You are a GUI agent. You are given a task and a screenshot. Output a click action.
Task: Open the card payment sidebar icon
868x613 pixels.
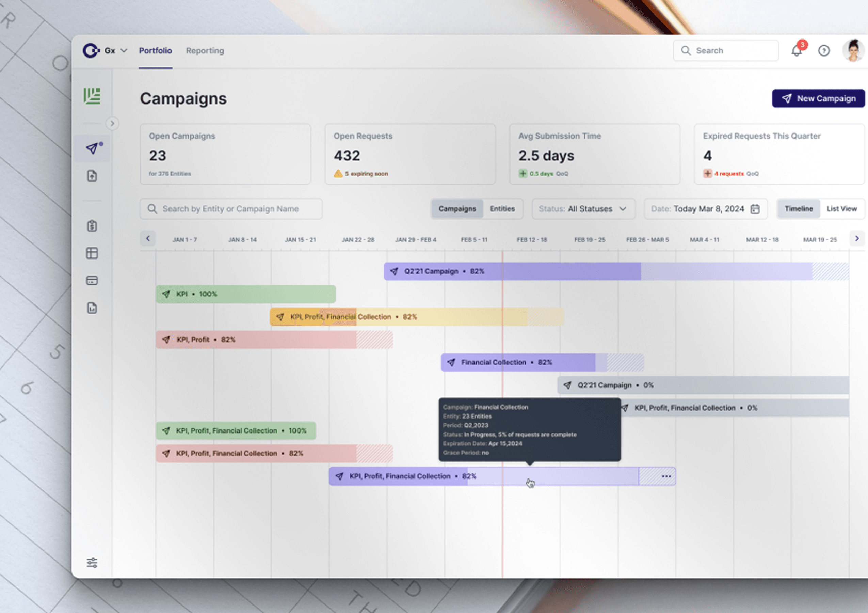click(92, 281)
